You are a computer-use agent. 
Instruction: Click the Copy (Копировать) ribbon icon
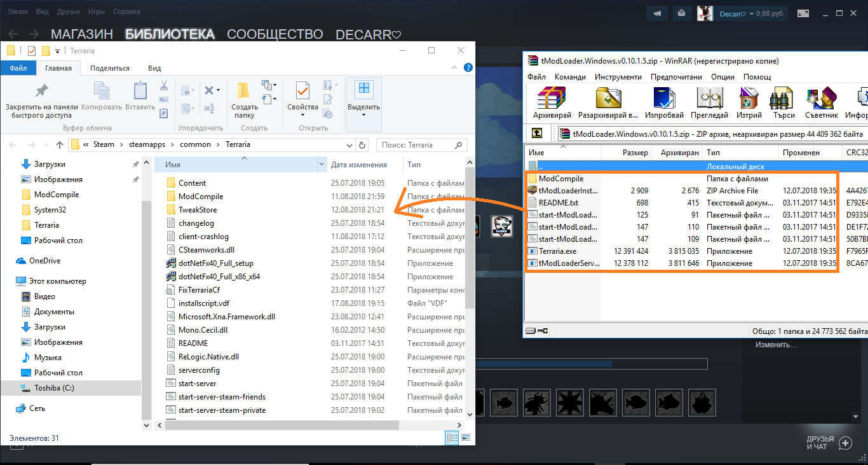coord(102,92)
